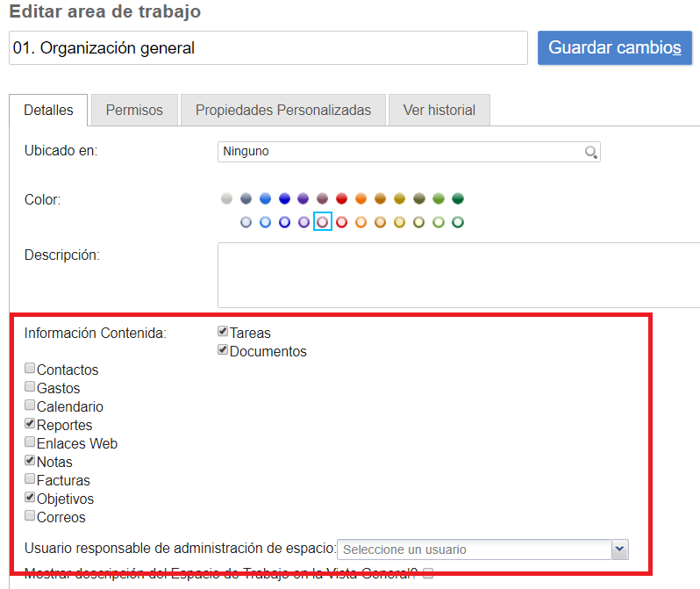This screenshot has height=589, width=700.
Task: Select the dark green outlined ring color
Action: [x=458, y=222]
